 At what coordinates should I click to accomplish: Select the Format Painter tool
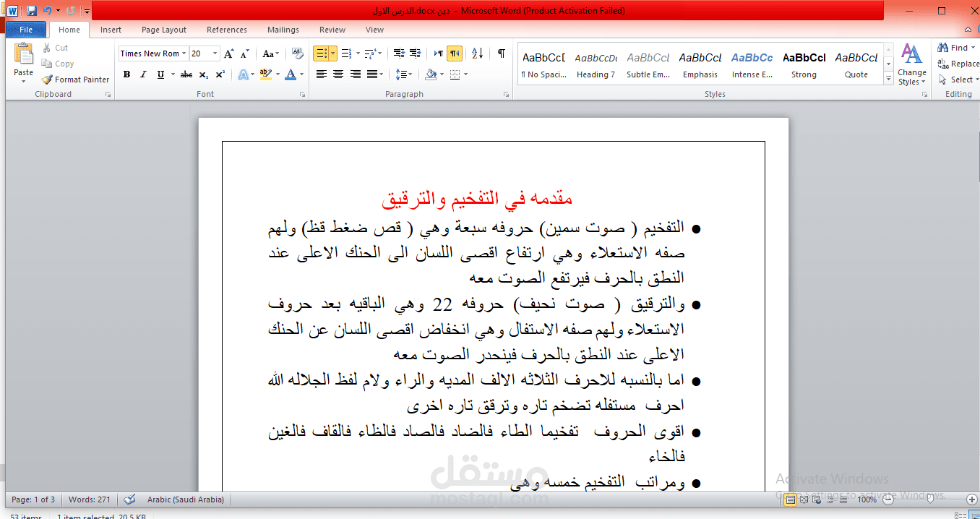(x=75, y=80)
